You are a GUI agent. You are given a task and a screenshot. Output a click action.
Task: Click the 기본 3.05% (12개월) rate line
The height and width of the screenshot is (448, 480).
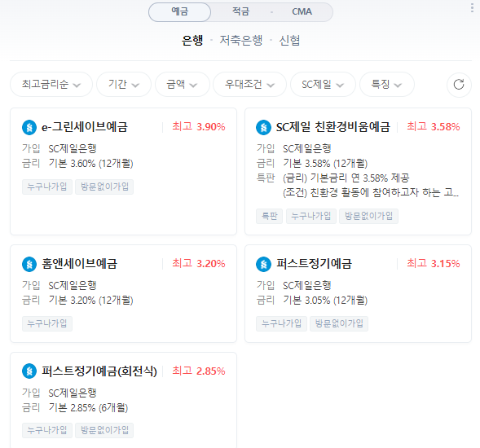(x=325, y=301)
